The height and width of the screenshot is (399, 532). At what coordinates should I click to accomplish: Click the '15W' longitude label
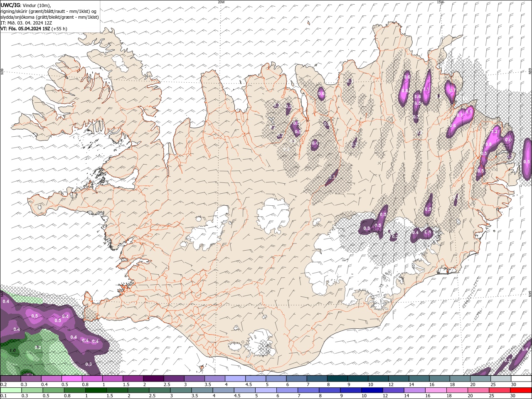[440, 2]
